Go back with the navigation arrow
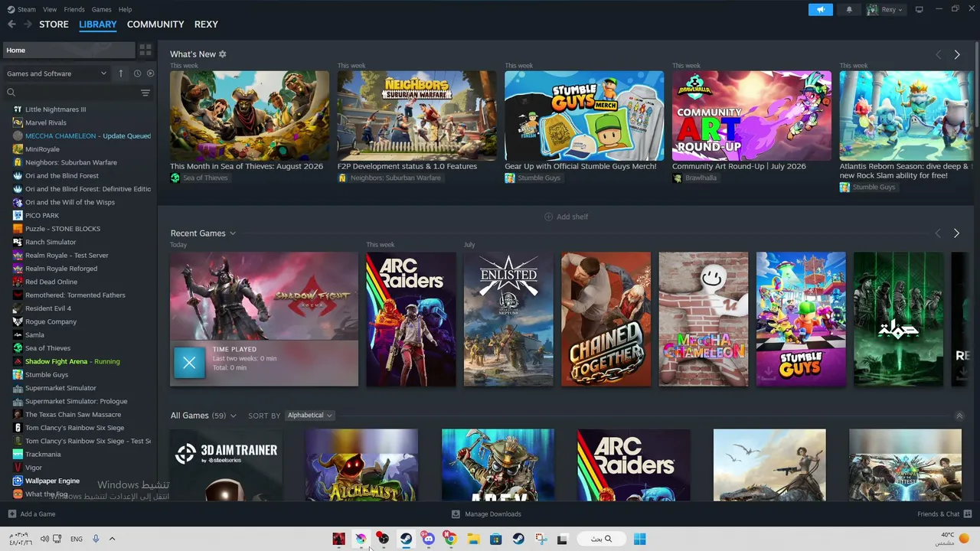 point(11,24)
